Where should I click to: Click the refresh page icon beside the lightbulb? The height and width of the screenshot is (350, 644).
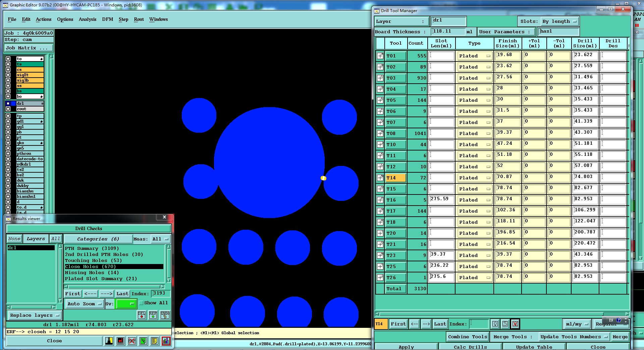click(505, 324)
